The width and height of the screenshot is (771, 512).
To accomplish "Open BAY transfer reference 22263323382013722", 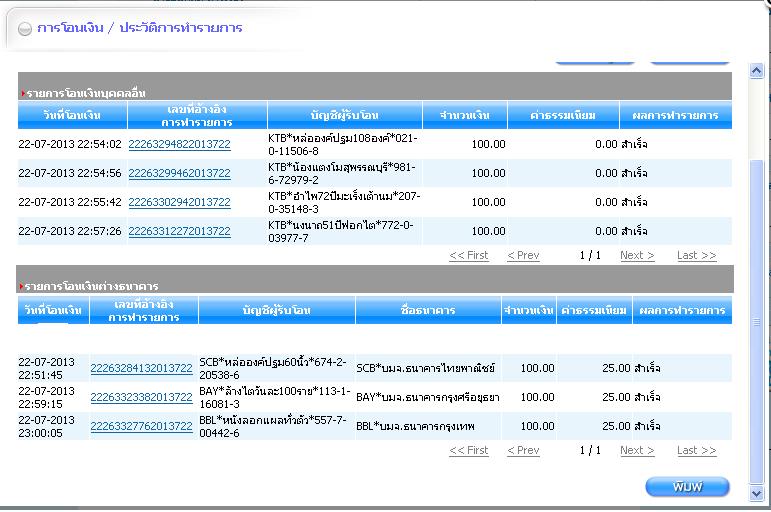I will [141, 397].
